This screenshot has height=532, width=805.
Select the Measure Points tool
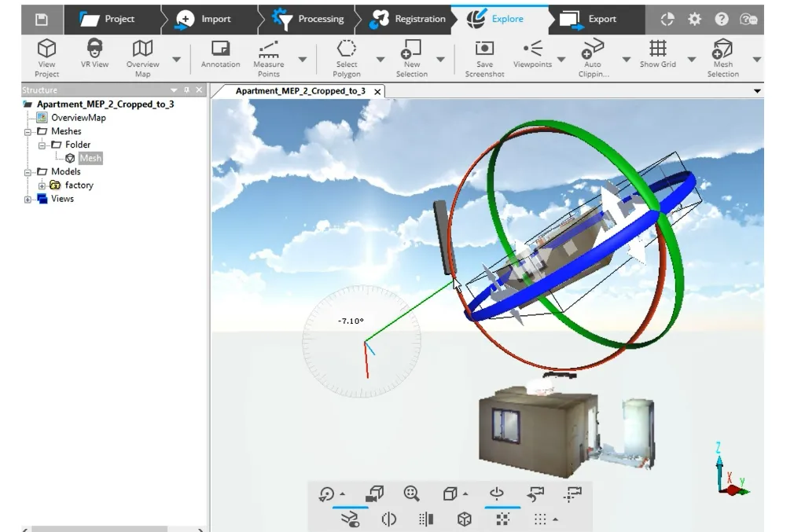click(x=268, y=49)
